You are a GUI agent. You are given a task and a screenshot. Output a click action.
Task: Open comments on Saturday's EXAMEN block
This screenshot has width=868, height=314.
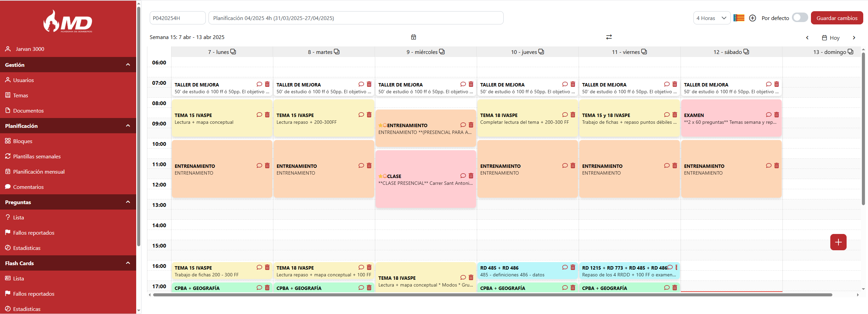coord(768,115)
